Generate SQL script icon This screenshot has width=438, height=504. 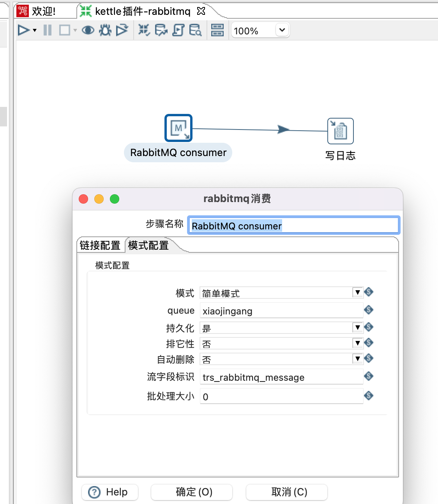point(178,30)
